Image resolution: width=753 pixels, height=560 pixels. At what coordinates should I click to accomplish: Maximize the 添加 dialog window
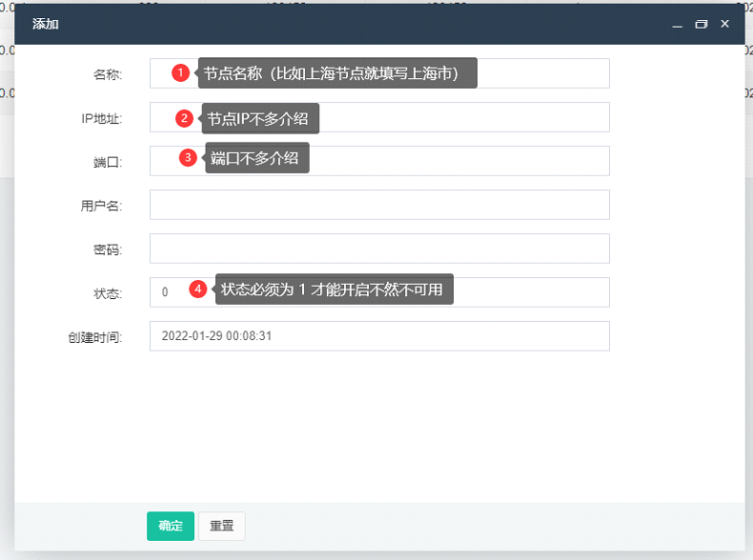(x=702, y=24)
